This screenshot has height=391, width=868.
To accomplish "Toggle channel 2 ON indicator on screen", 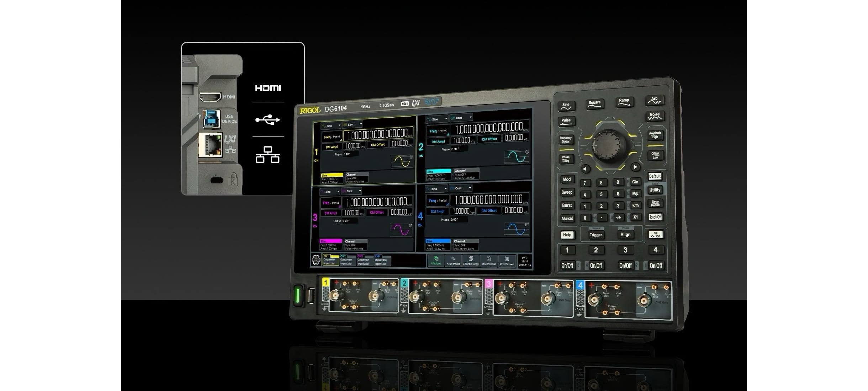I will click(x=421, y=156).
